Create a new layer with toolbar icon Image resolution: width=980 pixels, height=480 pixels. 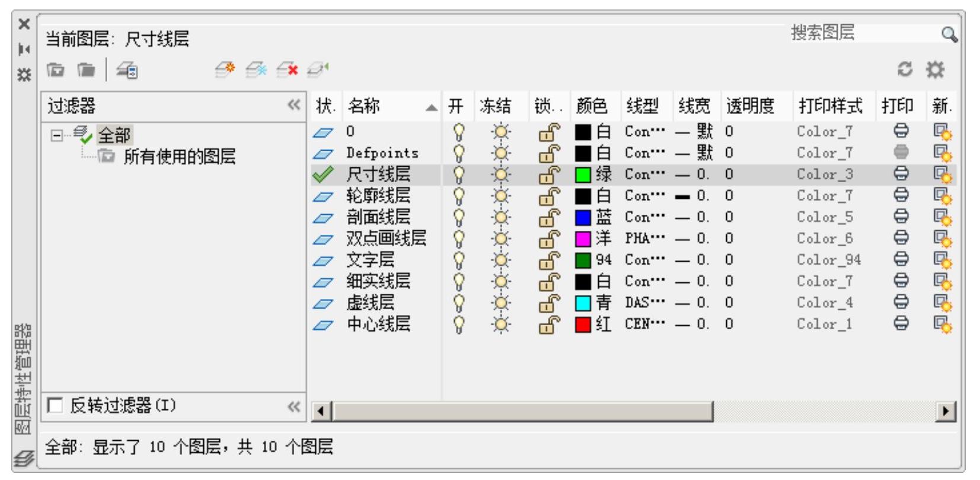[x=225, y=70]
